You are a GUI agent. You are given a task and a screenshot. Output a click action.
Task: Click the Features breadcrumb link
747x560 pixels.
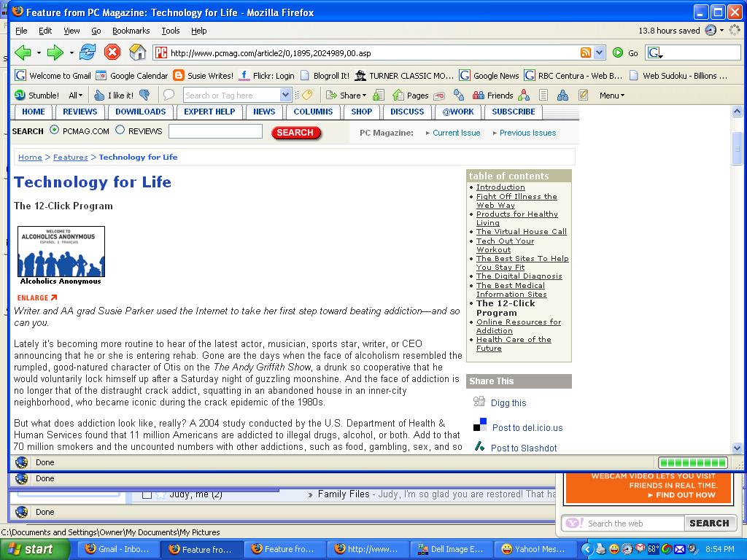(71, 157)
